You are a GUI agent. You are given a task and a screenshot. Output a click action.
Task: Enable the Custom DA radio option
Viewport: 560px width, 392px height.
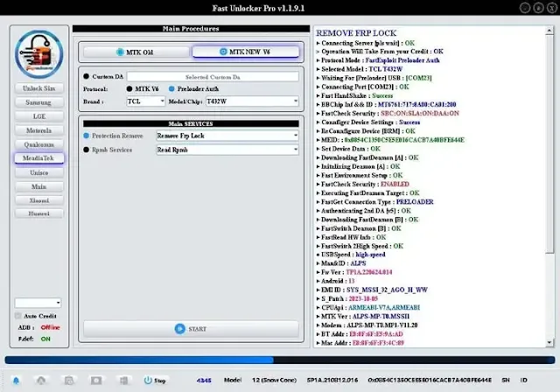pyautogui.click(x=86, y=76)
